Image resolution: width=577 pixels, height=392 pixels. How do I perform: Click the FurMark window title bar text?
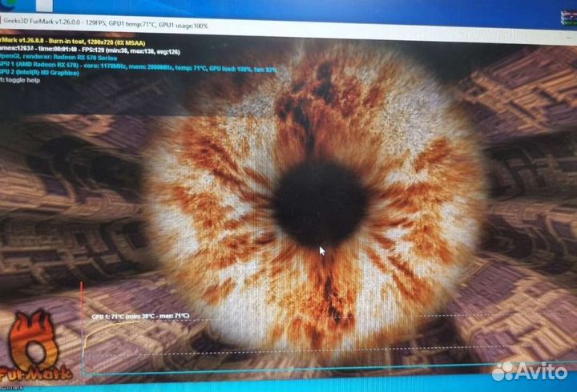coord(106,22)
